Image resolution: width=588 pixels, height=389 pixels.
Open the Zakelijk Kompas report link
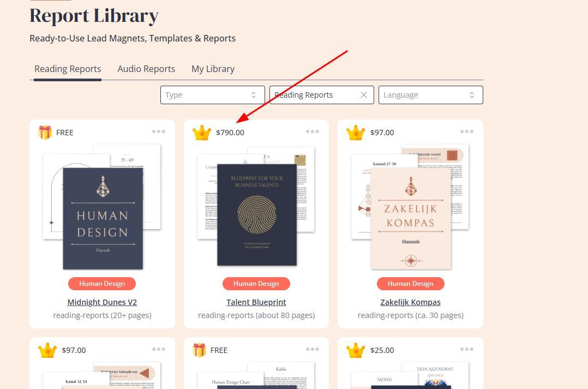click(x=410, y=302)
